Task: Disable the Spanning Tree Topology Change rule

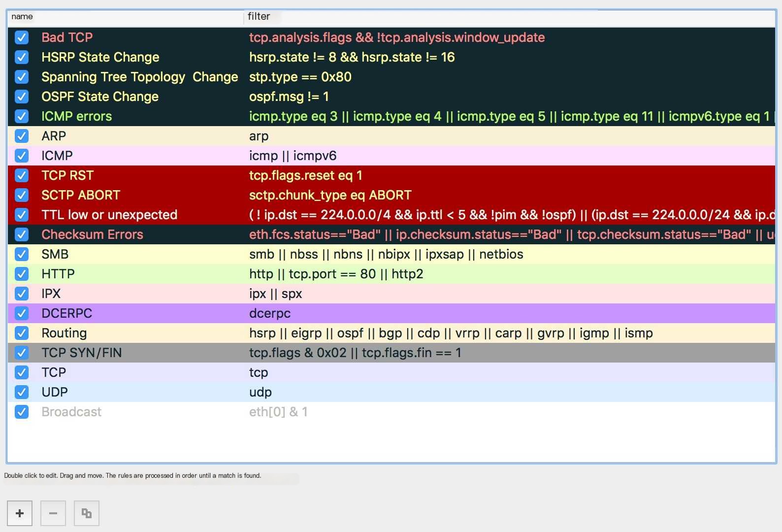Action: (x=22, y=77)
